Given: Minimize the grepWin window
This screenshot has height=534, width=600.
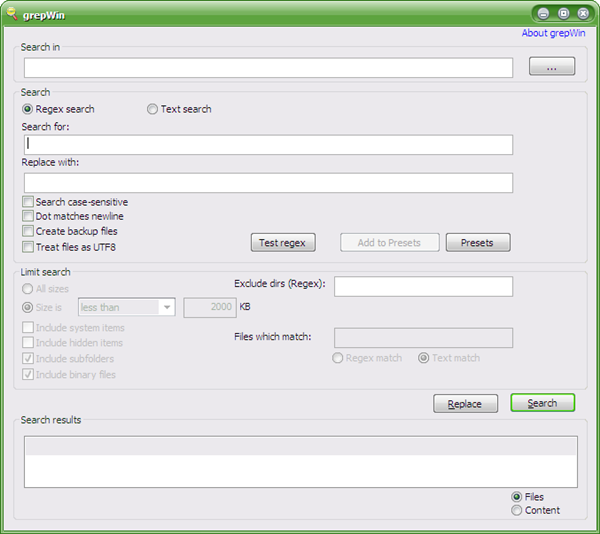Looking at the screenshot, I should 543,14.
